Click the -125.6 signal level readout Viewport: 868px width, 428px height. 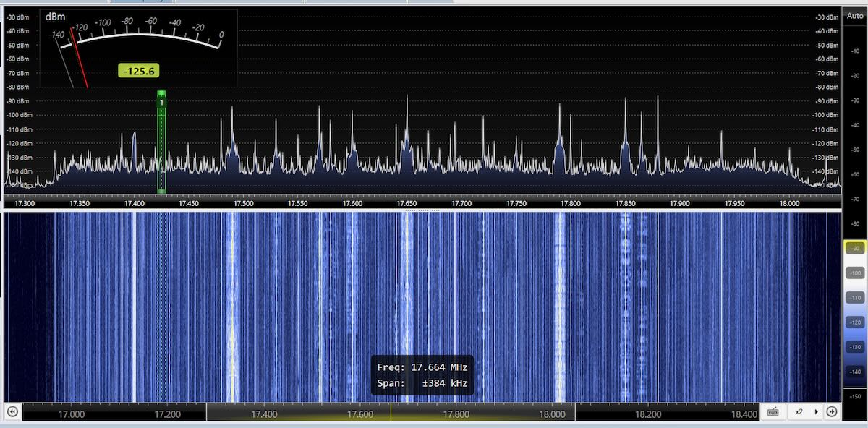tap(139, 71)
